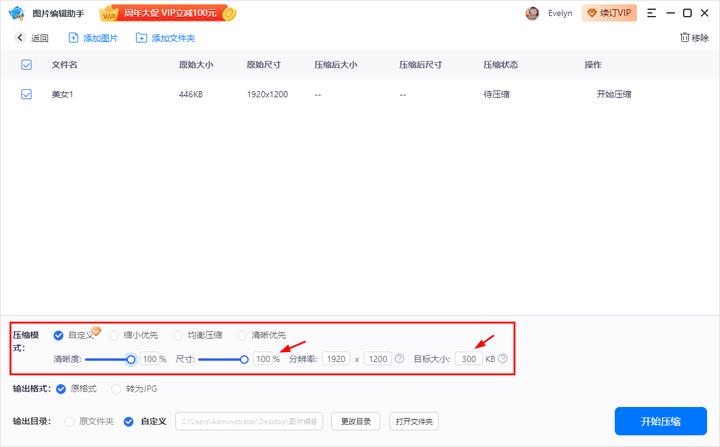
Task: Click the 清晰度 slider handle
Action: [x=131, y=359]
